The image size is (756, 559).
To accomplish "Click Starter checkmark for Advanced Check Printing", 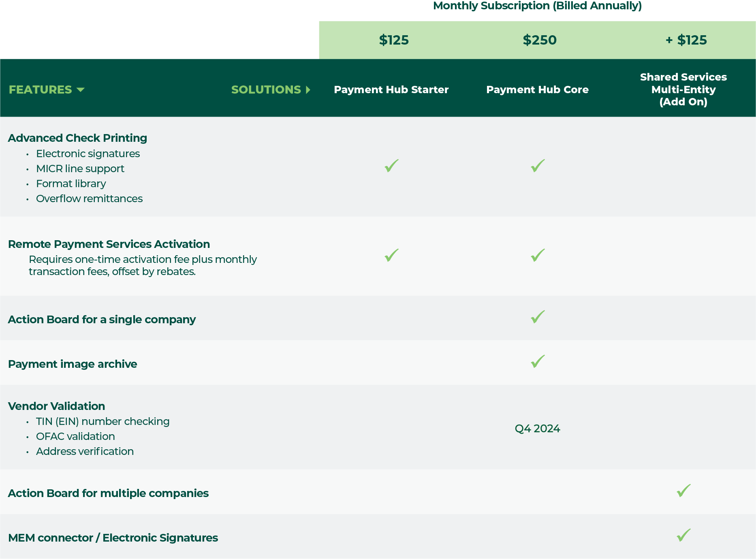I will click(x=392, y=166).
